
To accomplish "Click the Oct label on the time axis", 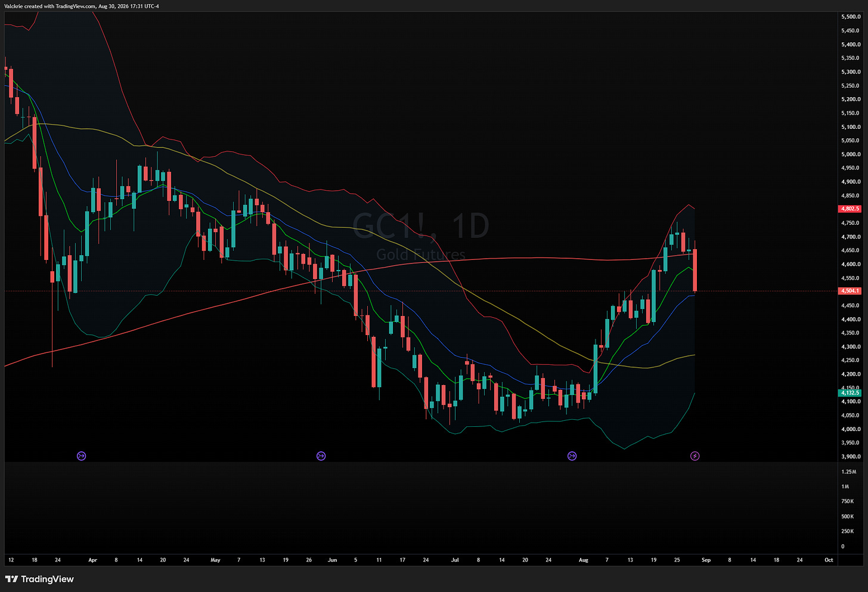I will (x=829, y=560).
